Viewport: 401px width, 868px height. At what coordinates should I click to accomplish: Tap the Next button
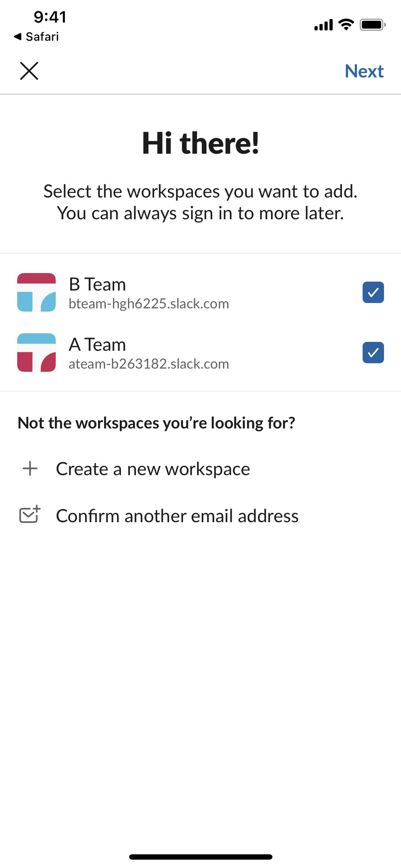click(x=364, y=71)
